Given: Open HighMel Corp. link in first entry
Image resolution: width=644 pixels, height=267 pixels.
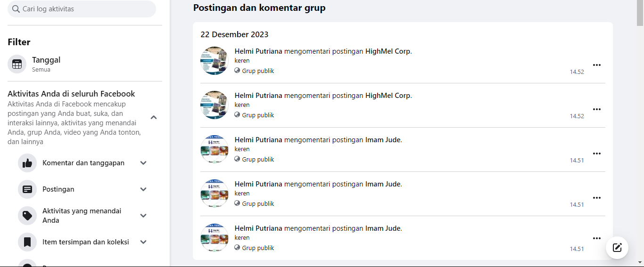Looking at the screenshot, I should pos(388,51).
